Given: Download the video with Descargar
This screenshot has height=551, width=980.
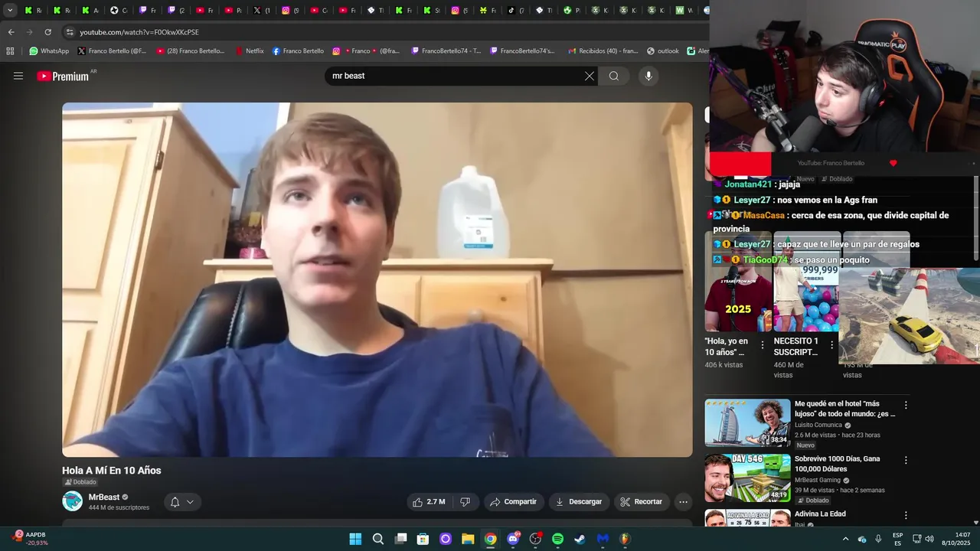Looking at the screenshot, I should (579, 502).
